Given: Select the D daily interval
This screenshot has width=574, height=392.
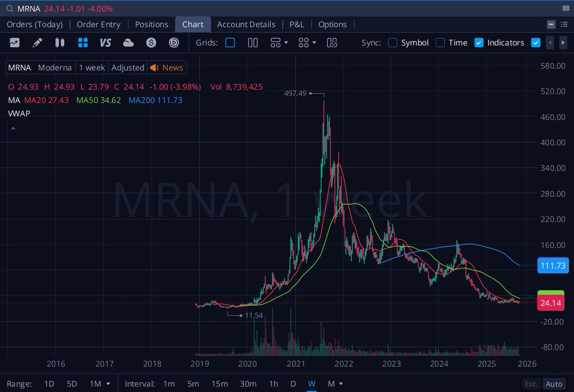Looking at the screenshot, I should tap(293, 383).
